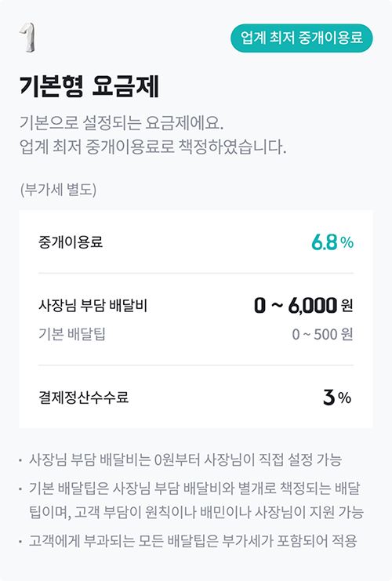Click the 3D number 1 icon

pyautogui.click(x=27, y=38)
